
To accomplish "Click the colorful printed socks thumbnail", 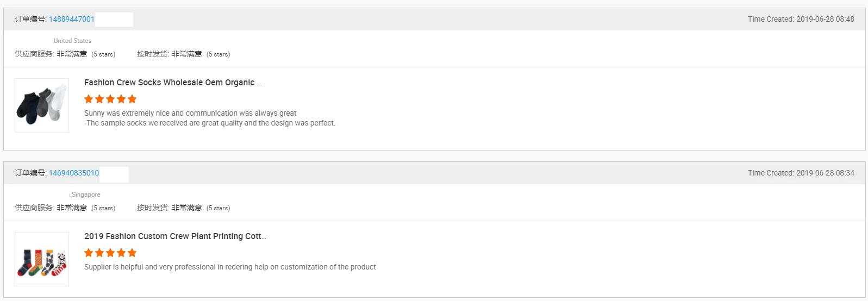I will coord(42,259).
